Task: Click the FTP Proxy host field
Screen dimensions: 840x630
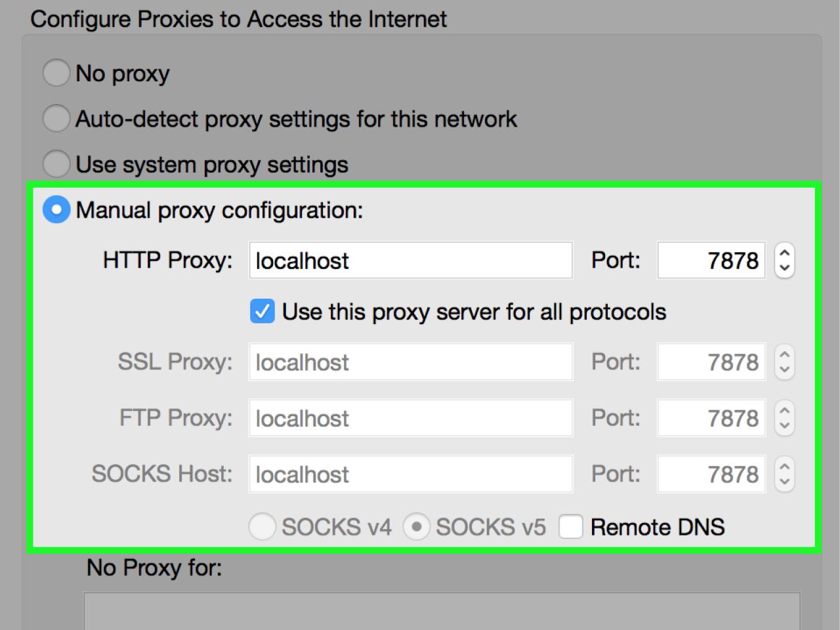Action: click(x=410, y=418)
